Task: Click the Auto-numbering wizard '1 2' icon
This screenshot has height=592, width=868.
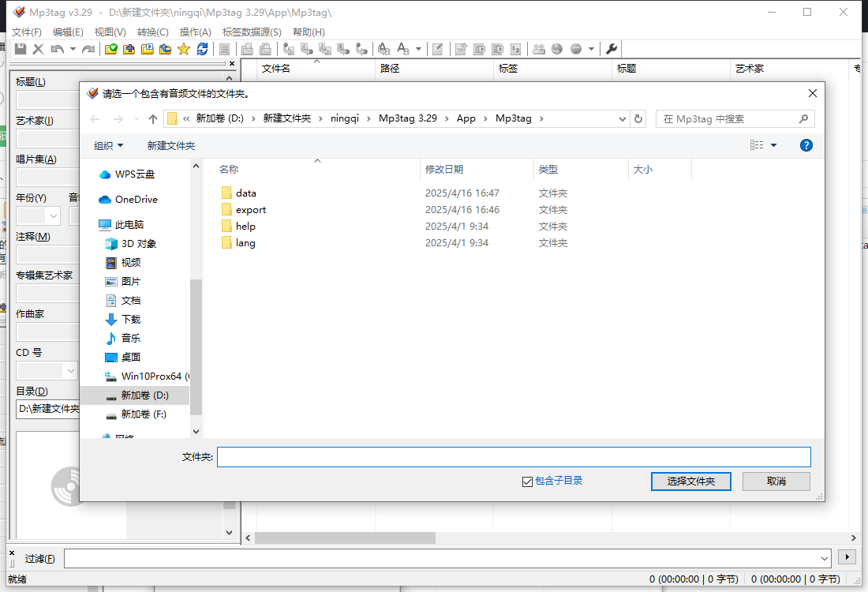Action: (x=515, y=49)
